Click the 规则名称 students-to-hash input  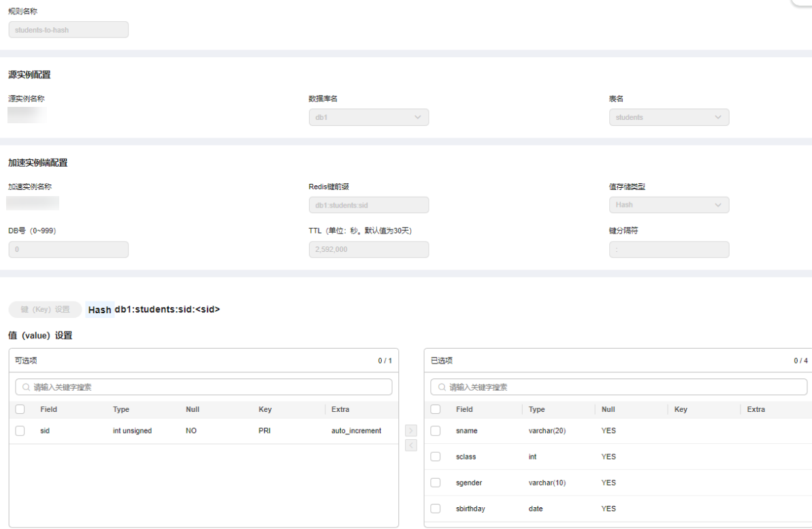[x=68, y=30]
